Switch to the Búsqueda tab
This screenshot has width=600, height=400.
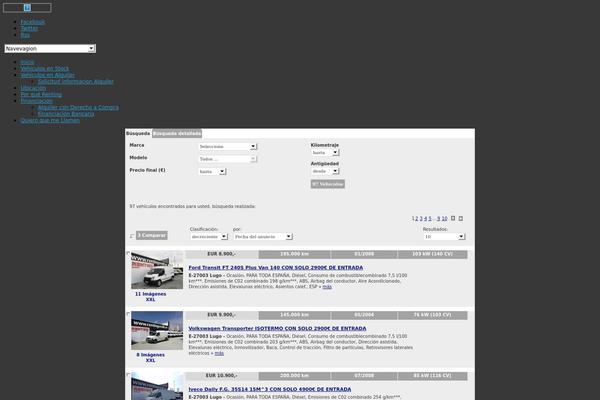(138, 134)
